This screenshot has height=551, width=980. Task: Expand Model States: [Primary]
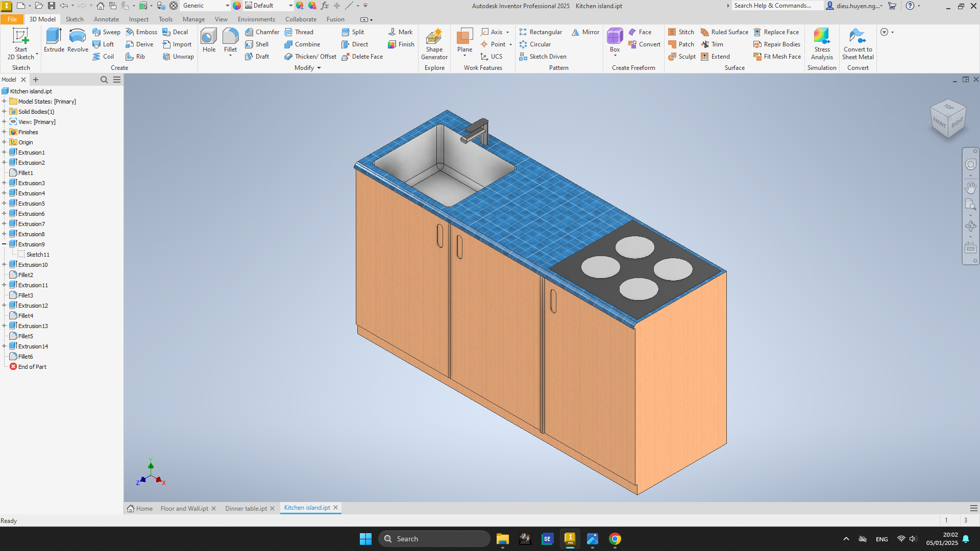click(x=4, y=102)
